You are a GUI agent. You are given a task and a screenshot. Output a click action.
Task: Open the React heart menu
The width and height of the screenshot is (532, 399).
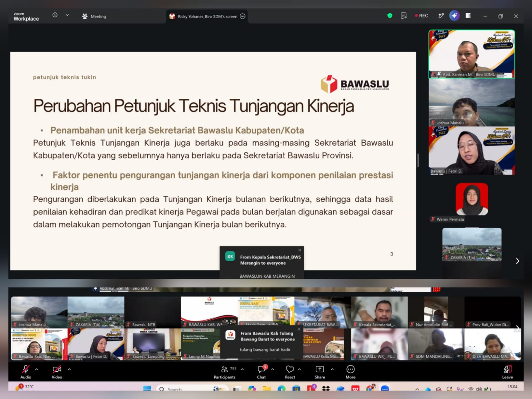290,372
